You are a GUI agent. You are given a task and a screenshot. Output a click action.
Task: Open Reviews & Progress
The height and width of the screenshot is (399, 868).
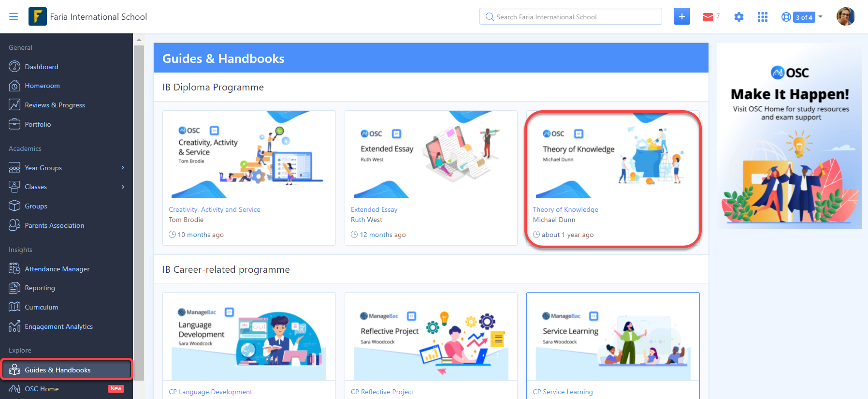(55, 105)
